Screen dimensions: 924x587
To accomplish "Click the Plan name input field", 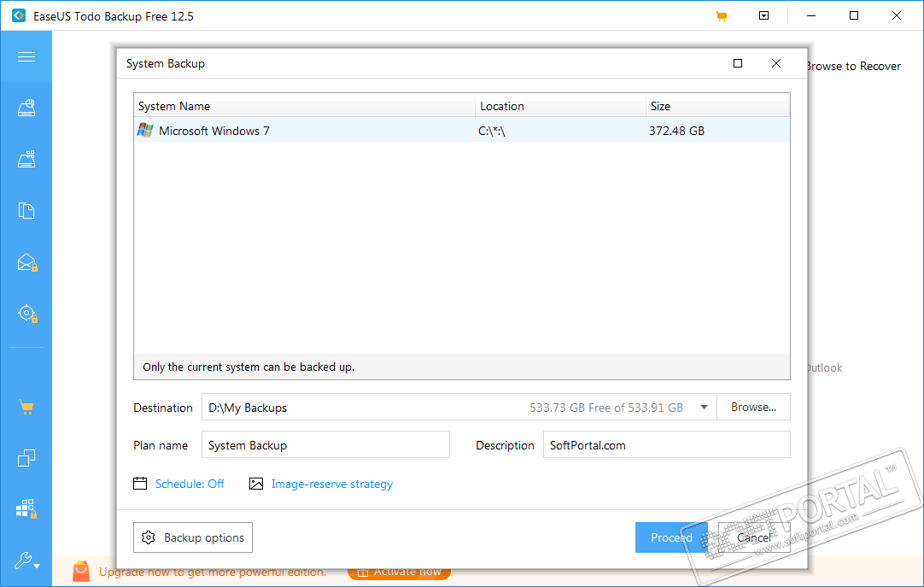I will (325, 445).
